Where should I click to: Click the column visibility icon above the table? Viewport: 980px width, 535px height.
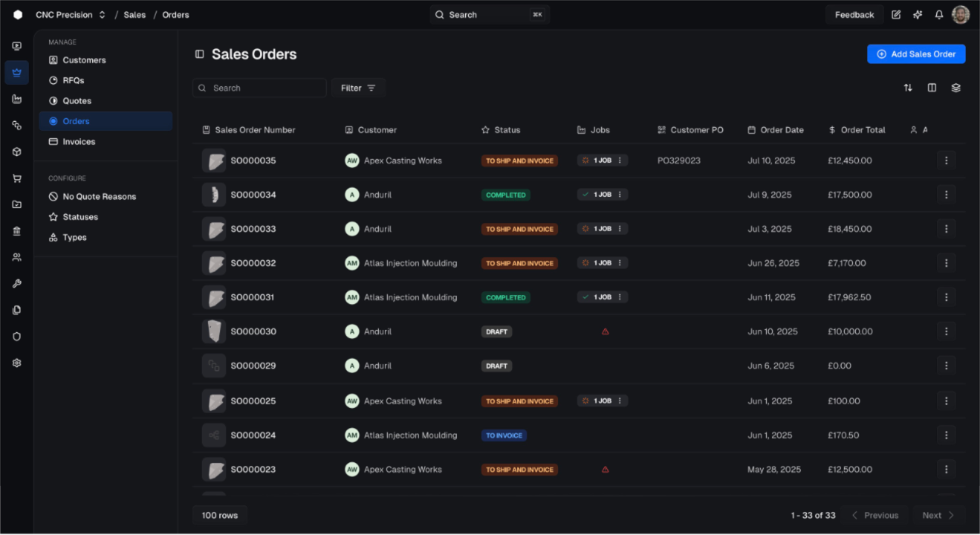(931, 88)
